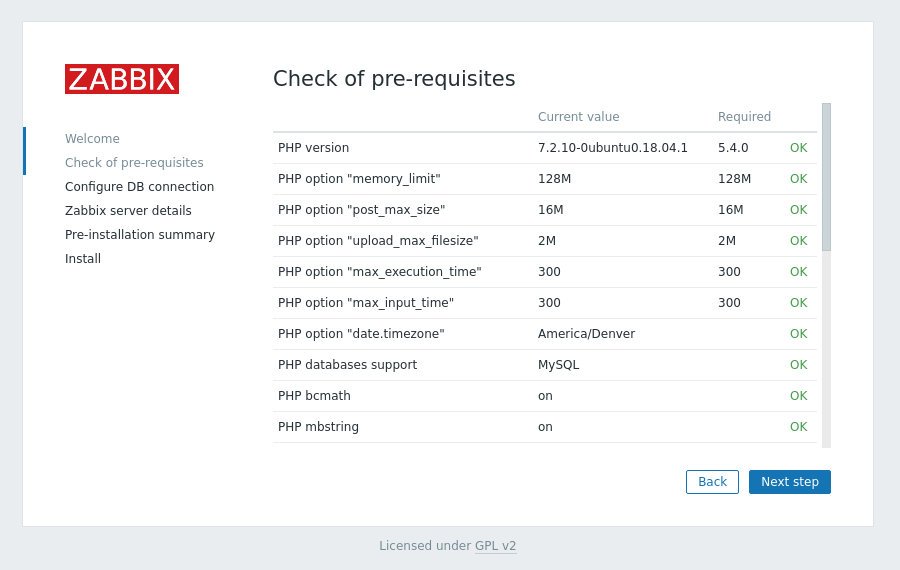Viewport: 900px width, 570px height.
Task: Open the GPL v2 license link
Action: 495,545
